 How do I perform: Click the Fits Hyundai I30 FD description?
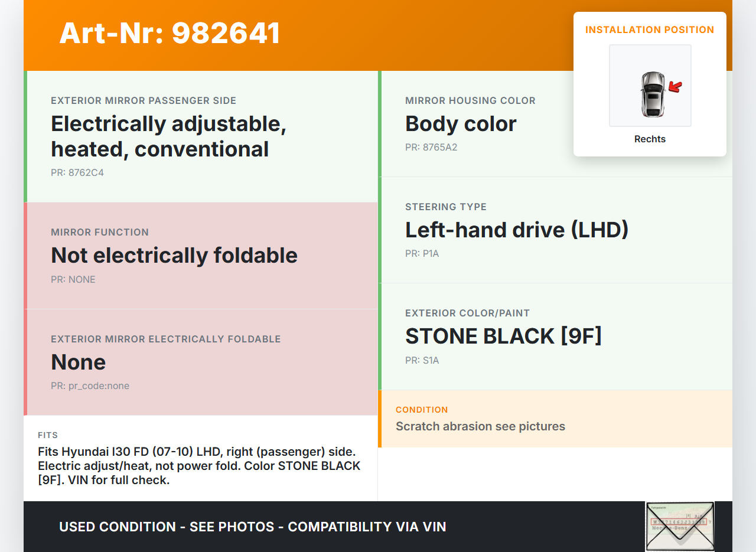(199, 466)
